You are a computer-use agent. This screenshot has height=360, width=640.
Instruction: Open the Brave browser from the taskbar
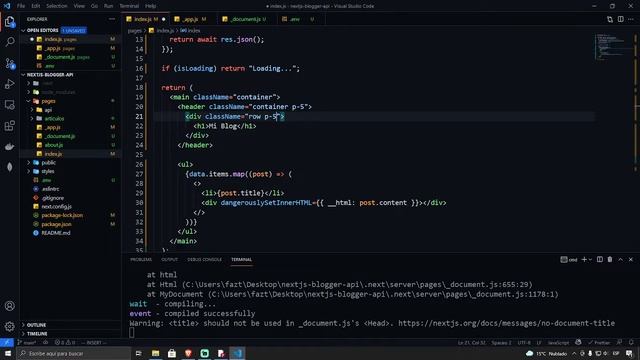coord(188,353)
